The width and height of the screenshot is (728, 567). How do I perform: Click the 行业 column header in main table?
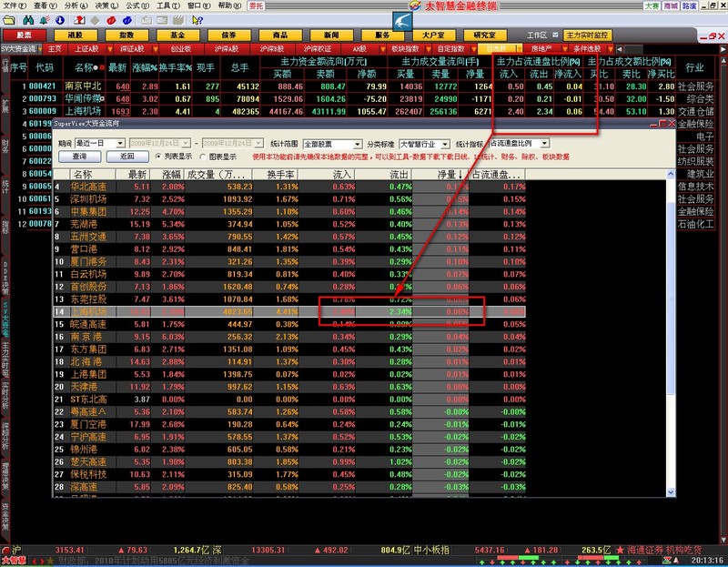point(695,67)
